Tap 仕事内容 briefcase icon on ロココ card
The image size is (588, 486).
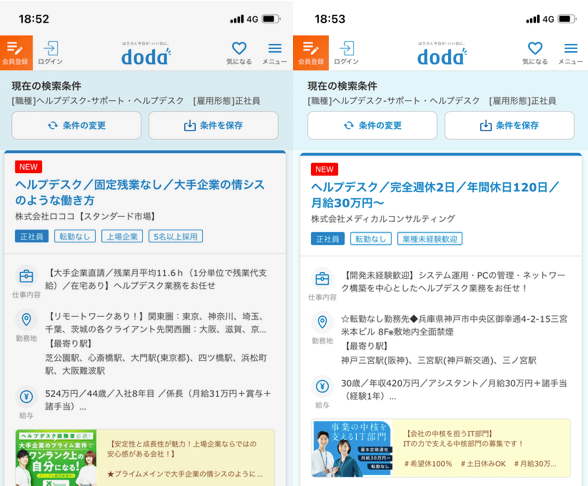[26, 277]
